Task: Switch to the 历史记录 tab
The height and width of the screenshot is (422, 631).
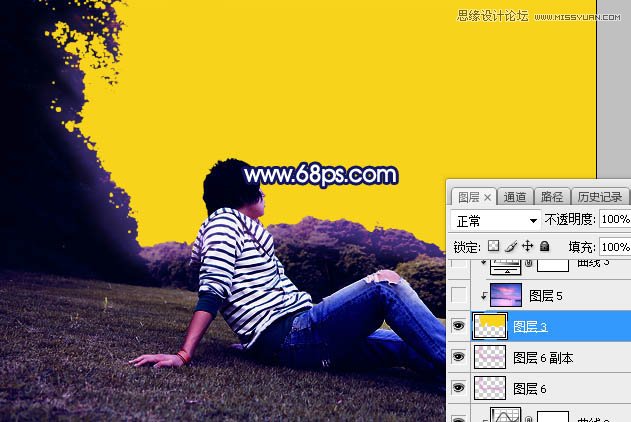Action: (x=600, y=197)
